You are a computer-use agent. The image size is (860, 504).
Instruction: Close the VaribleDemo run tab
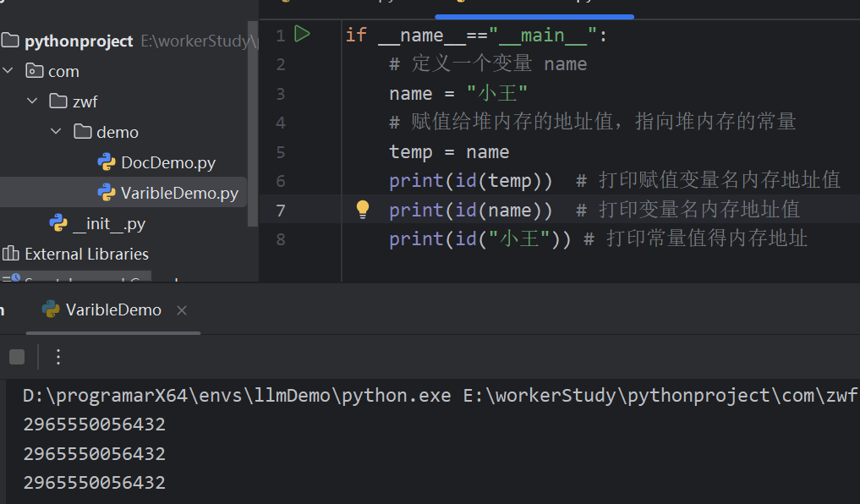pos(182,310)
